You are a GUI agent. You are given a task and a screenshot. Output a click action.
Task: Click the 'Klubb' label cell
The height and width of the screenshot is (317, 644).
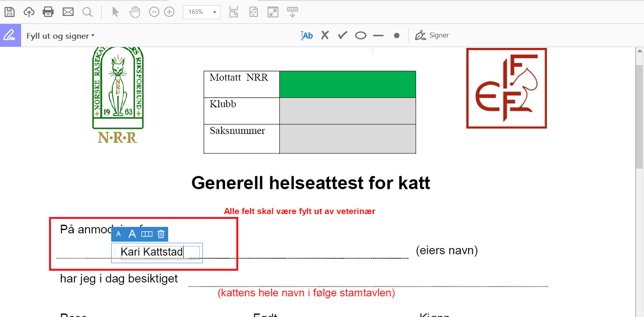tap(241, 111)
